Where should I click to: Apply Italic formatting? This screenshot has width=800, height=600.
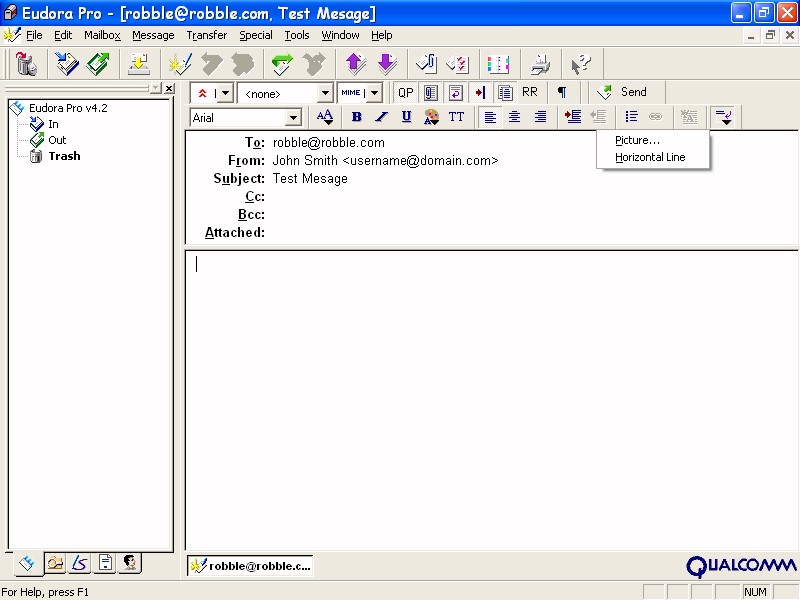pos(381,117)
